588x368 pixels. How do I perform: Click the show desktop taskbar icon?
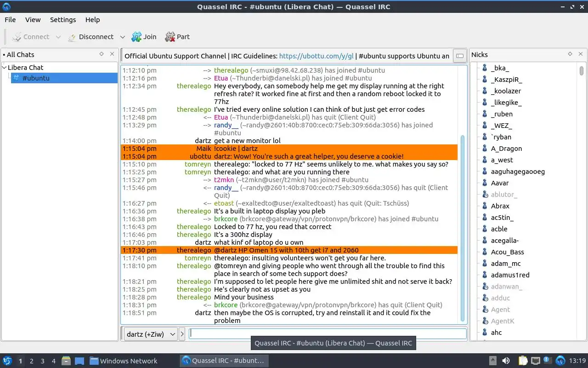pos(79,361)
